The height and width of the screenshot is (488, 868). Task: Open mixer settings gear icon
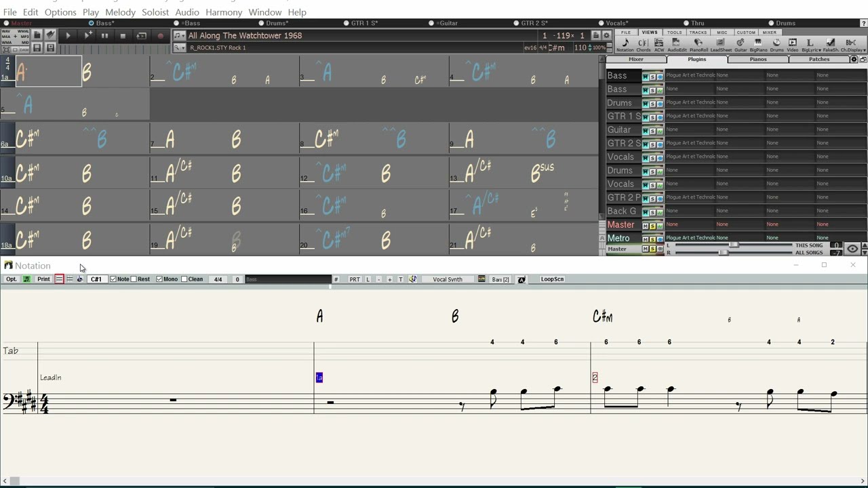[x=854, y=60]
